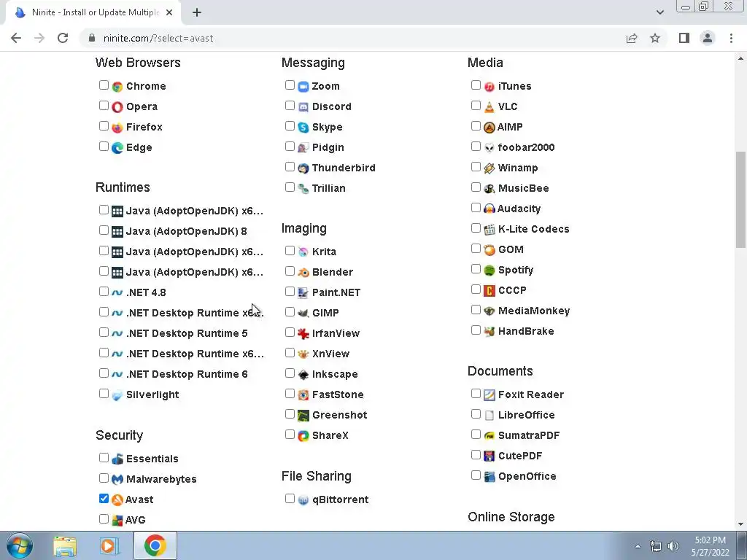Click the HandBrake icon
747x560 pixels.
(x=489, y=332)
